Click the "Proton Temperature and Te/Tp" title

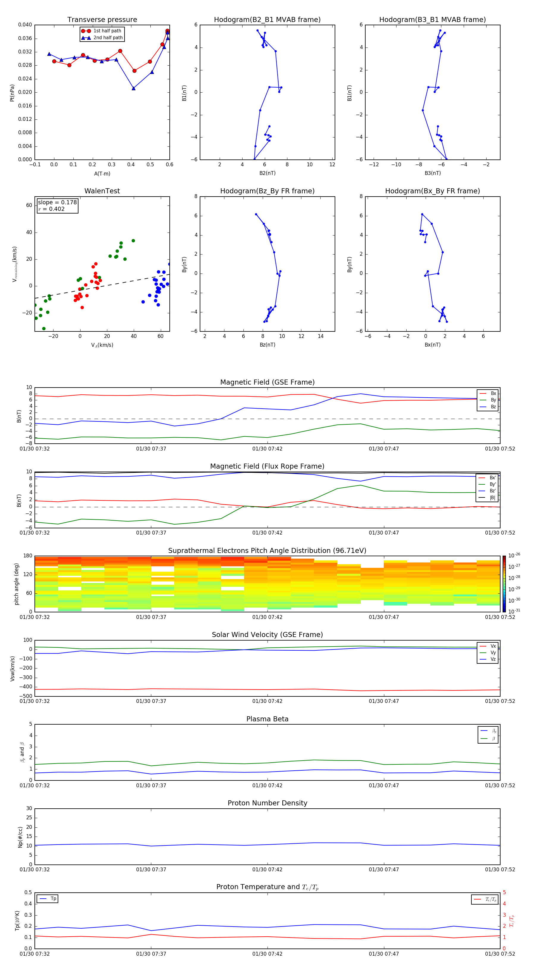click(x=267, y=887)
